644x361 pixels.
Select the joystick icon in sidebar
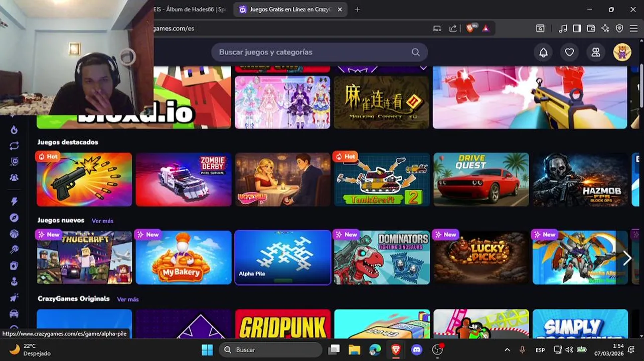(14, 282)
